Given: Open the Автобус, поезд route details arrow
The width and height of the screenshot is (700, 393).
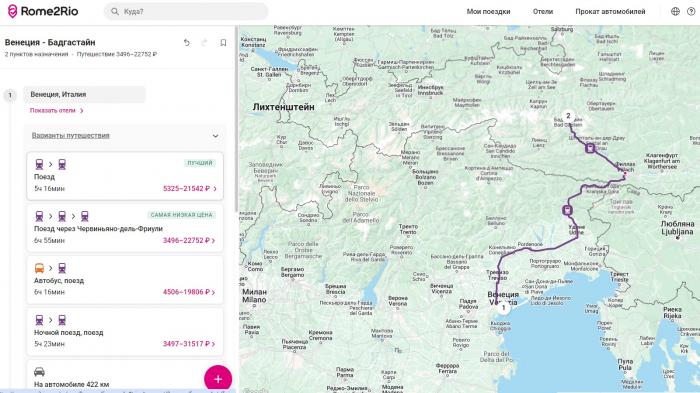Looking at the screenshot, I should coord(213,292).
